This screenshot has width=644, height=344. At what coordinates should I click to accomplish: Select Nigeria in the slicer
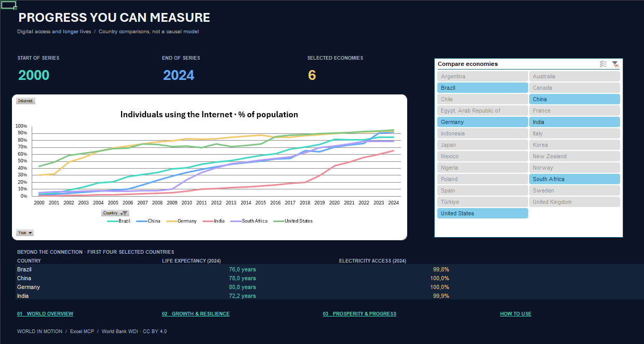pos(482,168)
